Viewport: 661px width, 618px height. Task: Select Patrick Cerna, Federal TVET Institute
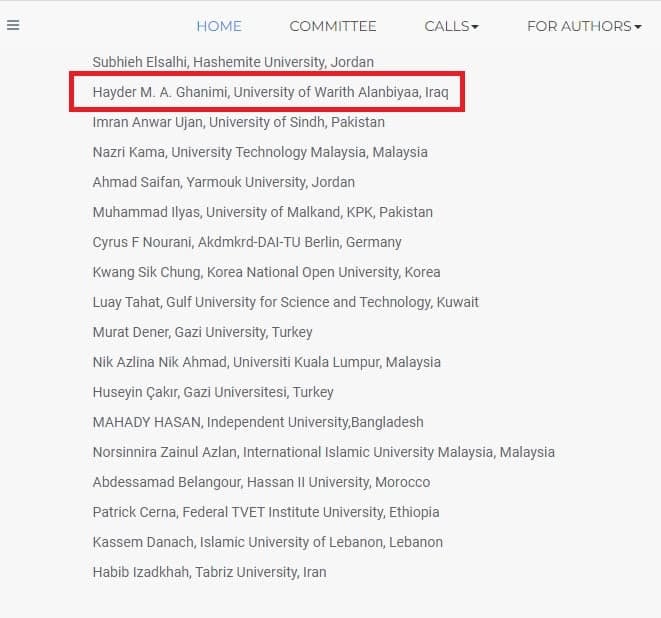pyautogui.click(x=265, y=512)
